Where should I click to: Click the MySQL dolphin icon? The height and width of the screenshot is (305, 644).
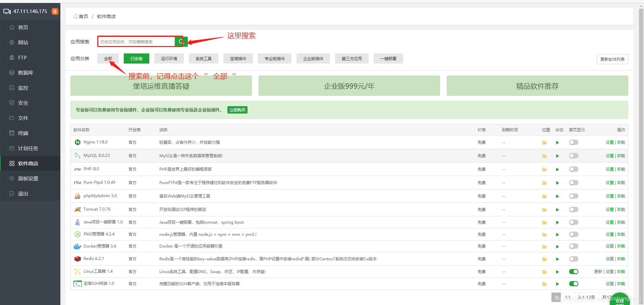coord(77,156)
